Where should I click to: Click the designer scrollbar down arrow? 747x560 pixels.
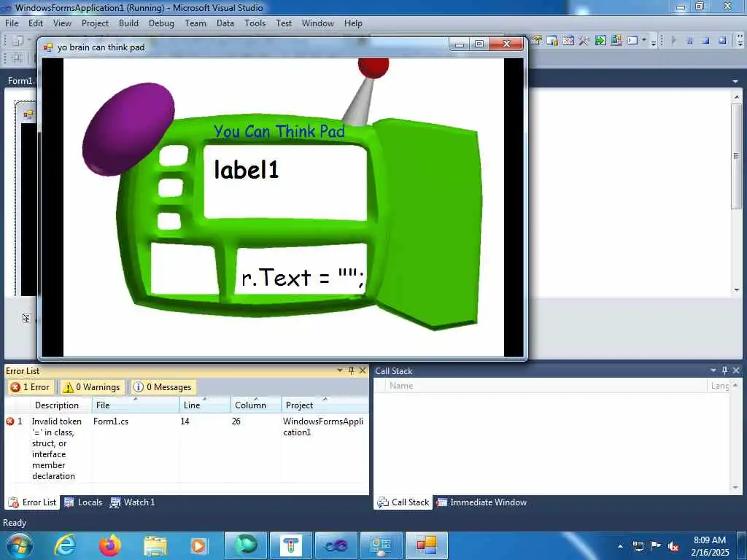737,289
